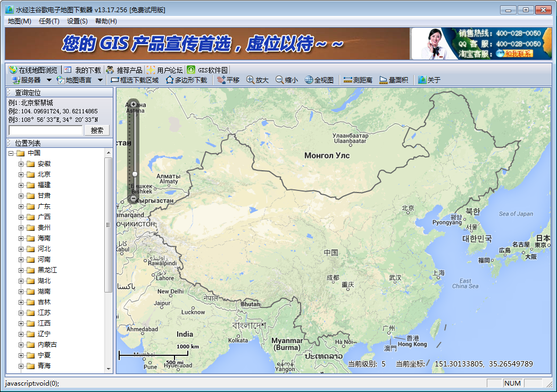This screenshot has width=557, height=392.
Task: Open the 服务器 server dropdown
Action: (27, 80)
